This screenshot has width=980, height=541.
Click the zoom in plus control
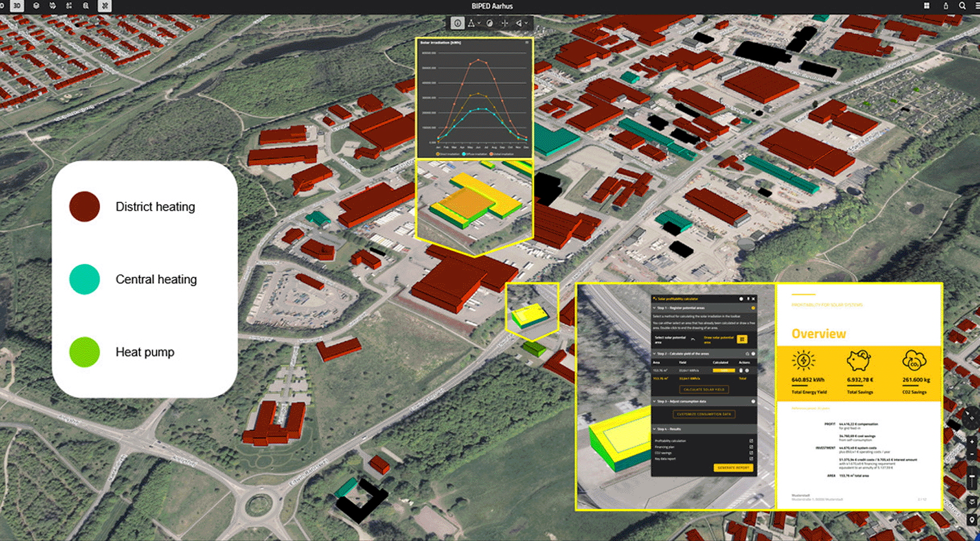point(972,442)
